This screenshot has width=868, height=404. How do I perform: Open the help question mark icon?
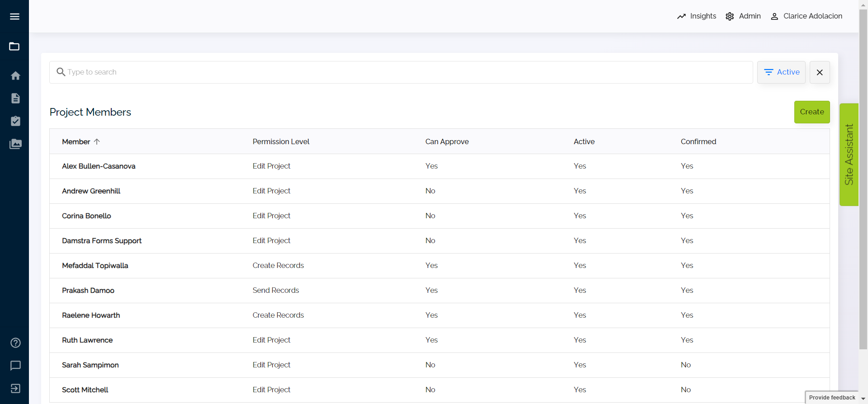pyautogui.click(x=15, y=343)
